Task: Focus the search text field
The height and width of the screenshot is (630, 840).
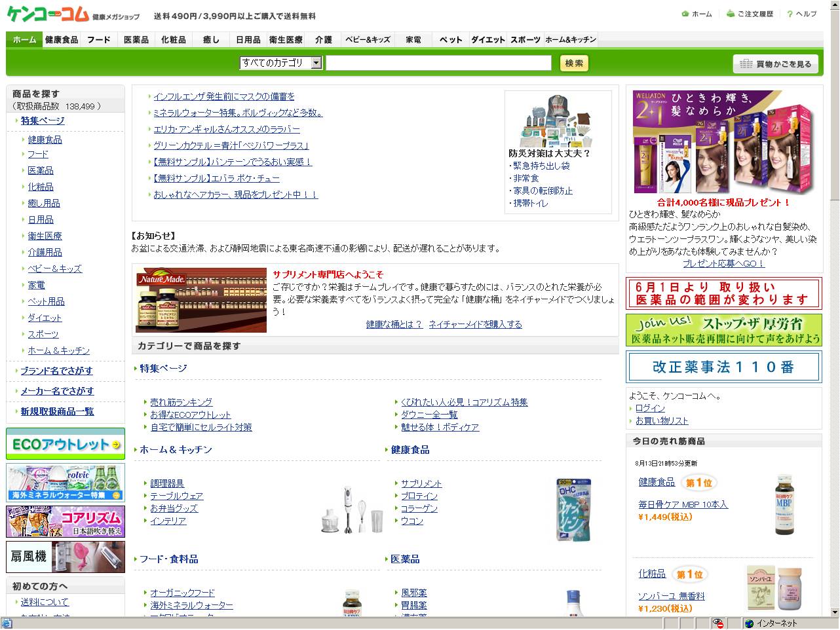Action: [x=438, y=63]
